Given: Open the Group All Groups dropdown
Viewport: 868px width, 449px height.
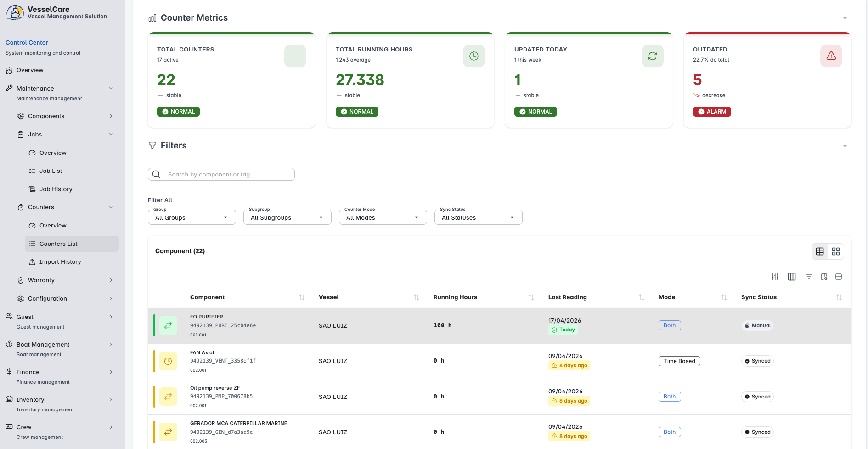Looking at the screenshot, I should pos(192,217).
